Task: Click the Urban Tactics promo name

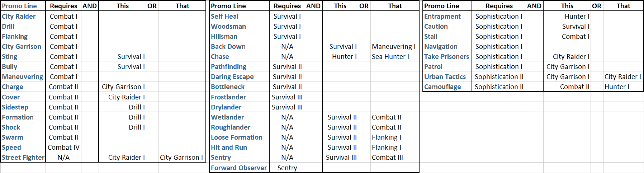Action: pyautogui.click(x=445, y=76)
